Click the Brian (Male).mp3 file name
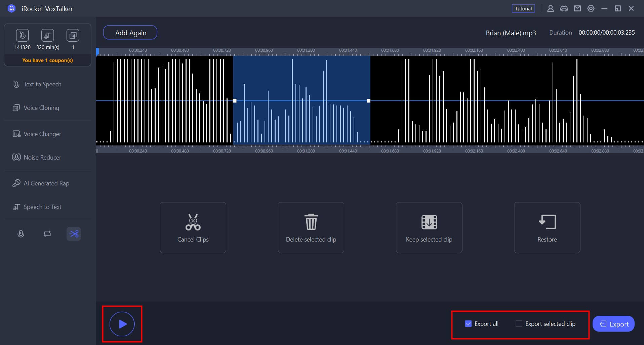 coord(511,33)
